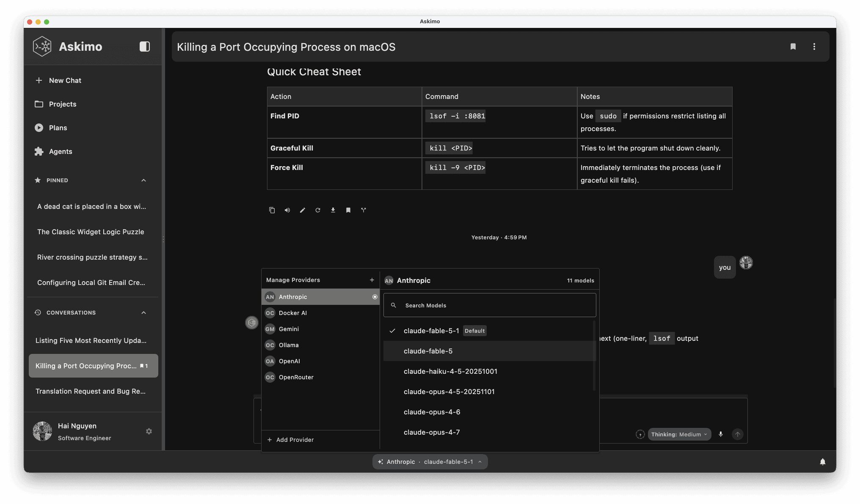
Task: Click the Search Models field
Action: click(x=490, y=305)
